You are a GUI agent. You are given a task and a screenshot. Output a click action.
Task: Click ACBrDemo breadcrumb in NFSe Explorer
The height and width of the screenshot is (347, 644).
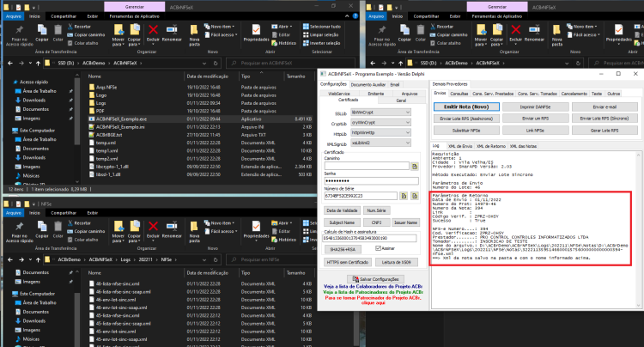click(68, 259)
